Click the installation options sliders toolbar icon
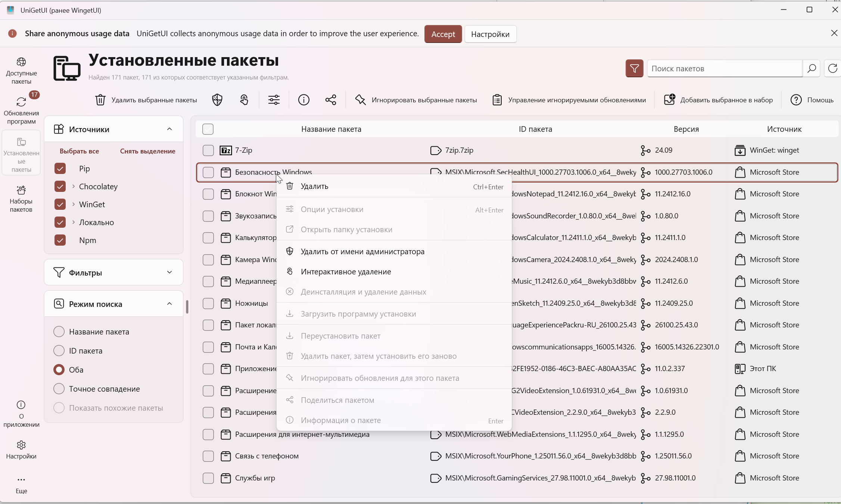 274,100
